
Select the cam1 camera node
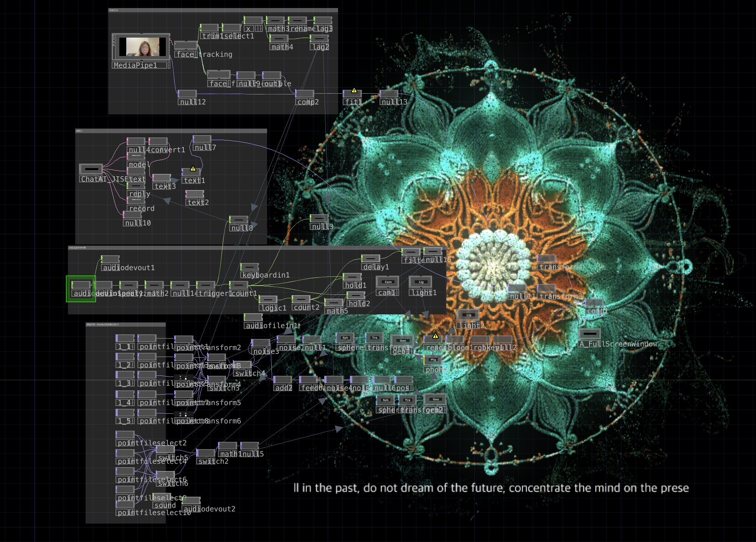click(x=387, y=282)
